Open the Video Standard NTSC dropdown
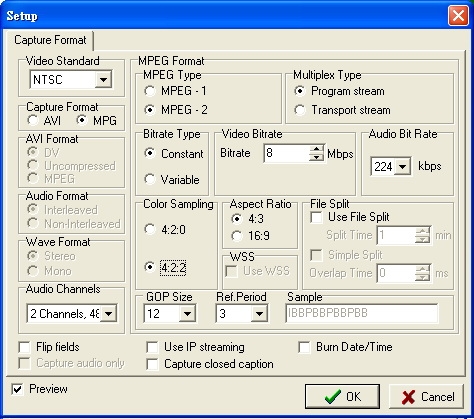 coord(103,80)
